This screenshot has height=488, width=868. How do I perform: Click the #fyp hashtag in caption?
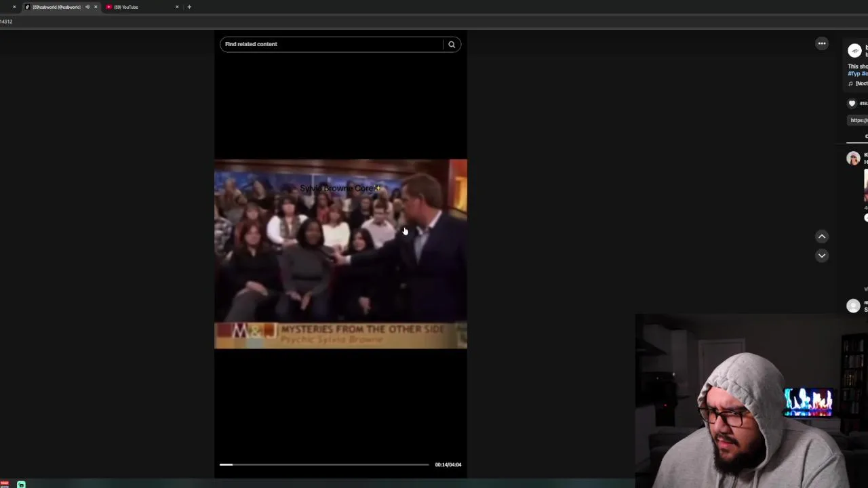coord(854,73)
